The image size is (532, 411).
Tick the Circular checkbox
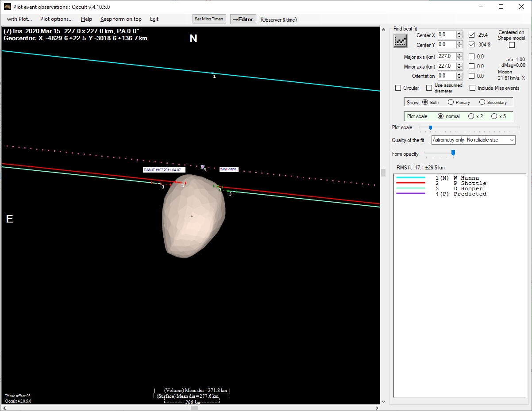(398, 88)
